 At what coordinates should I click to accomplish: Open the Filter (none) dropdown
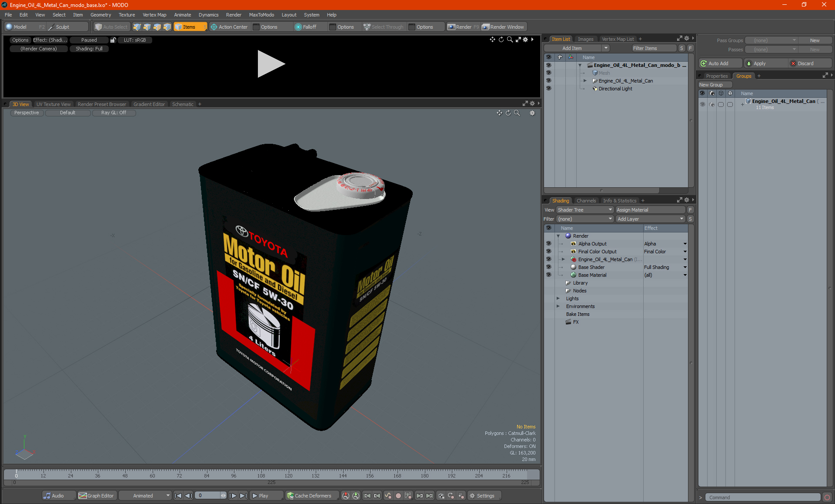(584, 219)
